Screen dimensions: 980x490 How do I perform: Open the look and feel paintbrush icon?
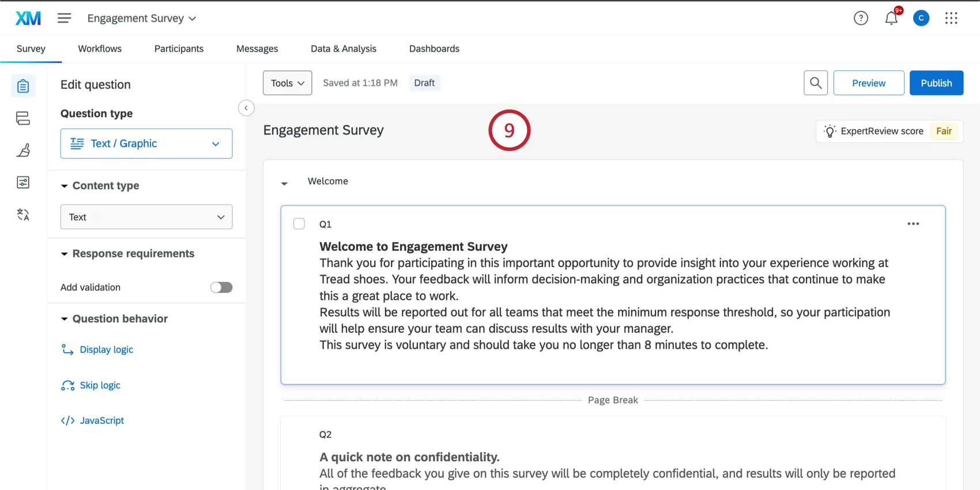coord(23,150)
